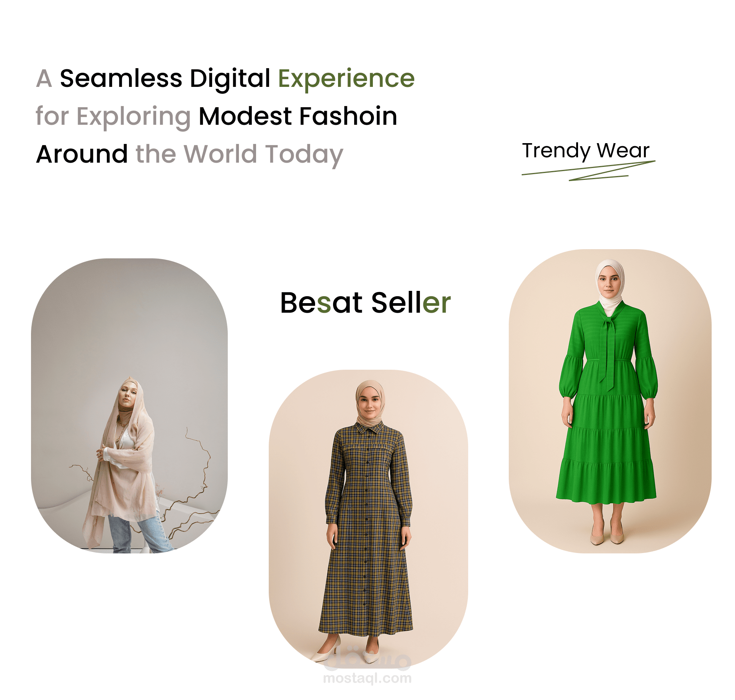735x700 pixels.
Task: Open the plaid button-down dress image
Action: (x=368, y=519)
